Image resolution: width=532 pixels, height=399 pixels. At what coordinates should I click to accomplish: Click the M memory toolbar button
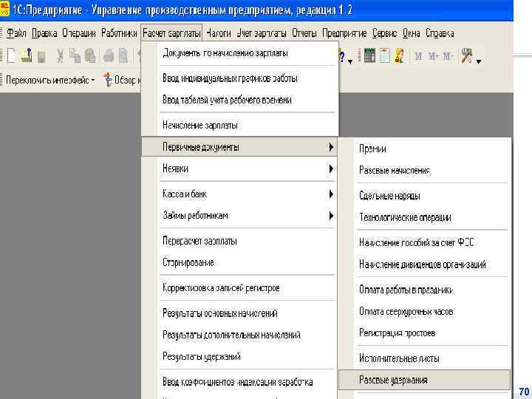click(x=418, y=56)
